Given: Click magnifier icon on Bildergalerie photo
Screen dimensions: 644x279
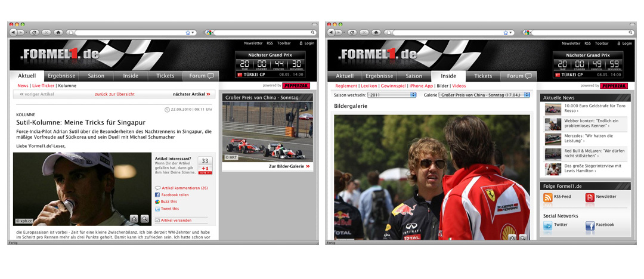Looking at the screenshot, I should coord(522,237).
